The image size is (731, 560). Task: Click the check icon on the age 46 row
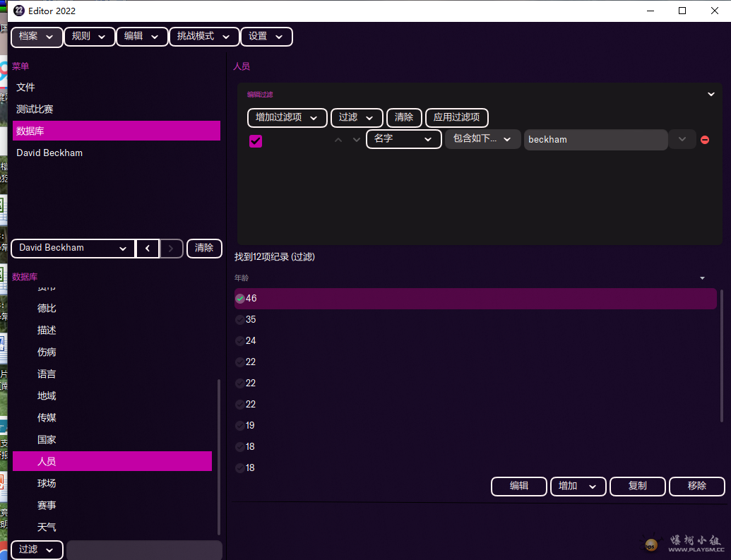coord(240,299)
